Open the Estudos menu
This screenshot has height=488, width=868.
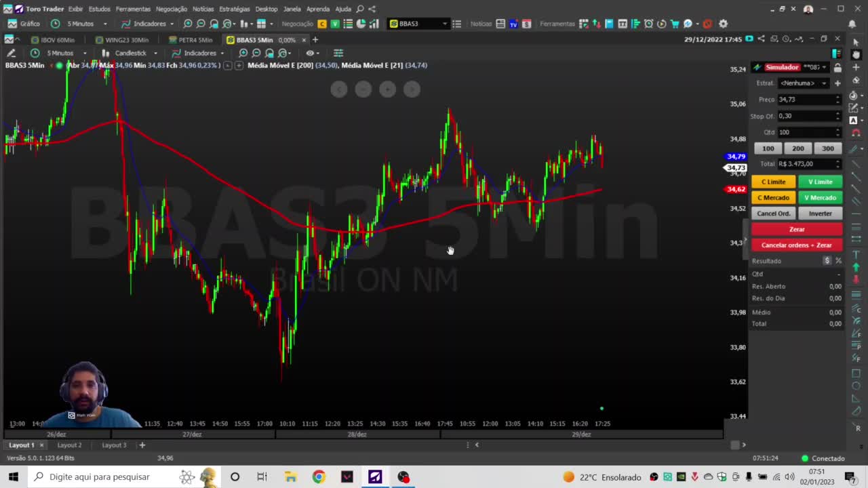point(99,9)
